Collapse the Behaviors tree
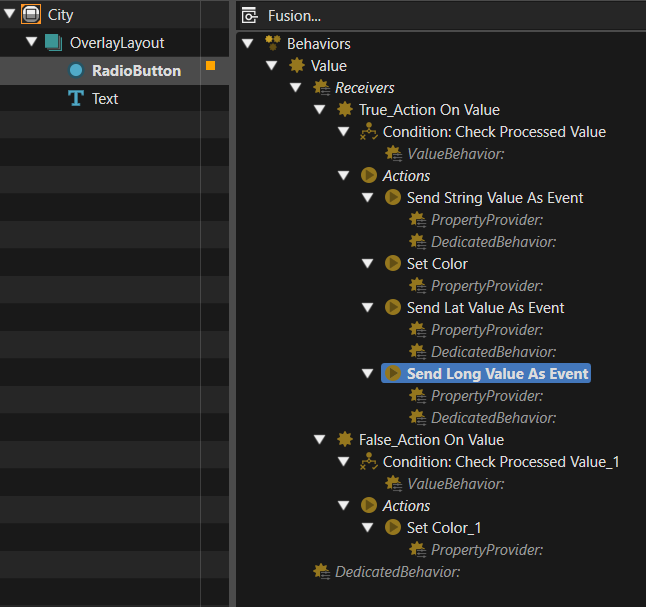The image size is (646, 607). click(x=248, y=43)
